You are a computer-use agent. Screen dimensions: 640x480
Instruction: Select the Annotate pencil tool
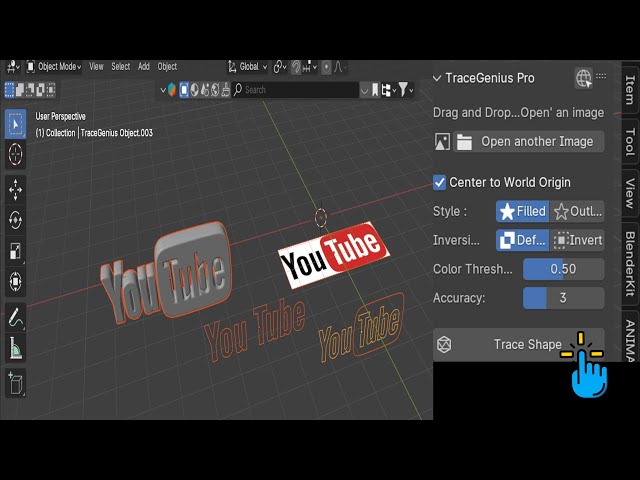click(16, 317)
